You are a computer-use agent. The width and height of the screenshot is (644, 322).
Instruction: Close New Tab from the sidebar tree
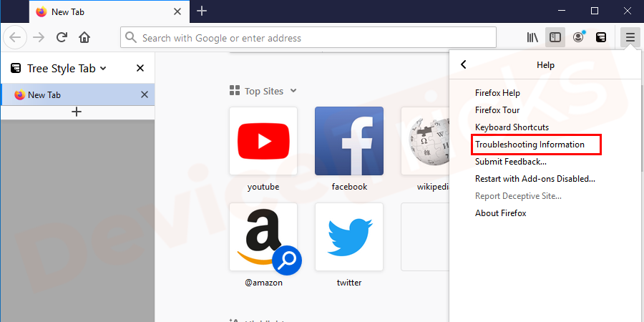(x=144, y=95)
